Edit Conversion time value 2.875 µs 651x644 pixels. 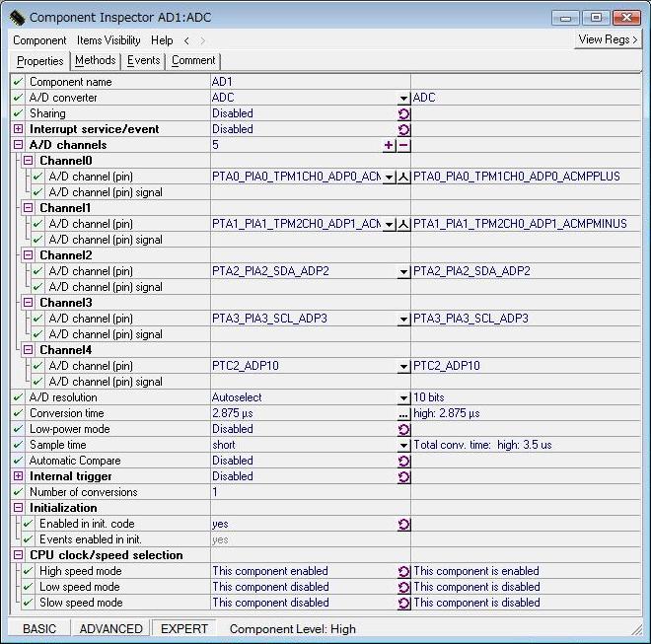[x=304, y=413]
